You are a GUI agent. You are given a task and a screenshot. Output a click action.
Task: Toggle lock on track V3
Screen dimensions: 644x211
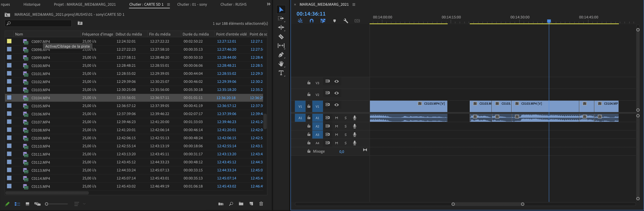tap(309, 83)
